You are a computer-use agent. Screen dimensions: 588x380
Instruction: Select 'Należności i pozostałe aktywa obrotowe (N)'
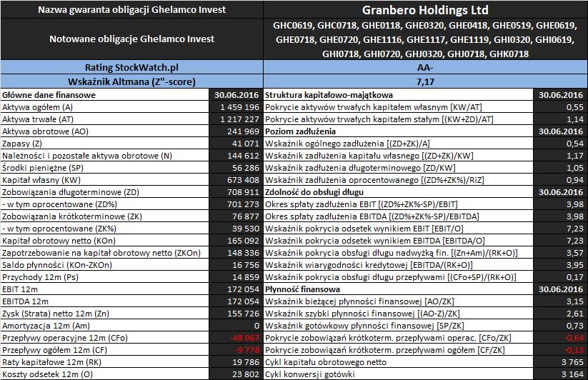coord(87,156)
